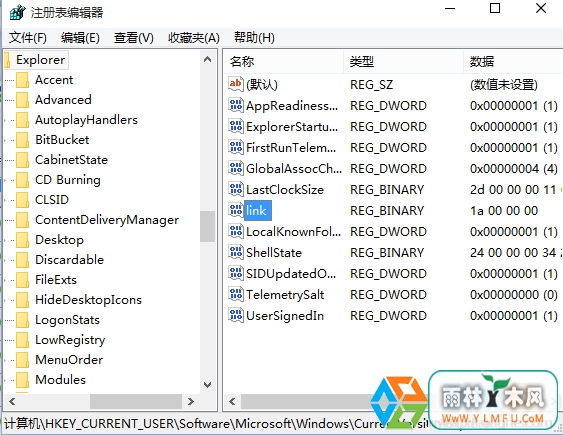Click the 0x00000000 (0) data cell
The height and width of the screenshot is (435, 563).
(x=513, y=294)
